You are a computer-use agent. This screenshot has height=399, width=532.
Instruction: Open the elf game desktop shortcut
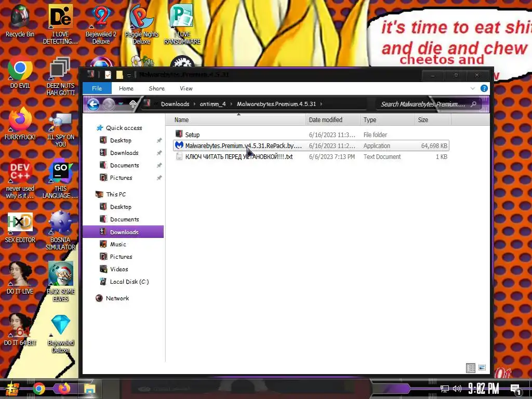click(x=60, y=282)
